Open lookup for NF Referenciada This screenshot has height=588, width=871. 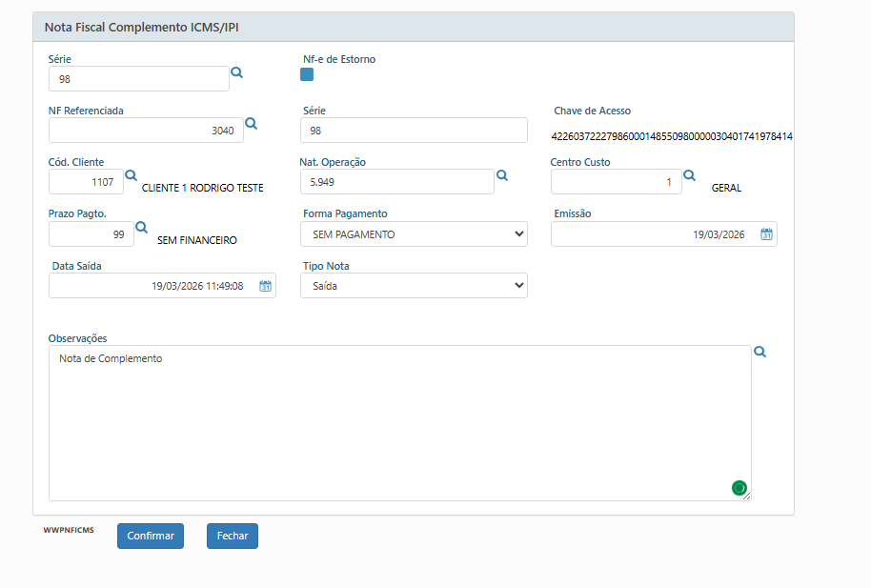tap(252, 124)
